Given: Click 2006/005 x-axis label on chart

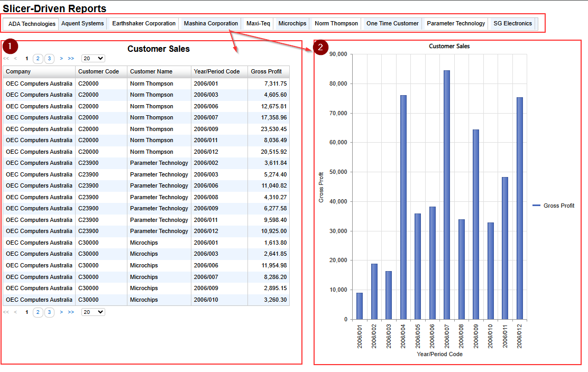Looking at the screenshot, I should [x=418, y=337].
